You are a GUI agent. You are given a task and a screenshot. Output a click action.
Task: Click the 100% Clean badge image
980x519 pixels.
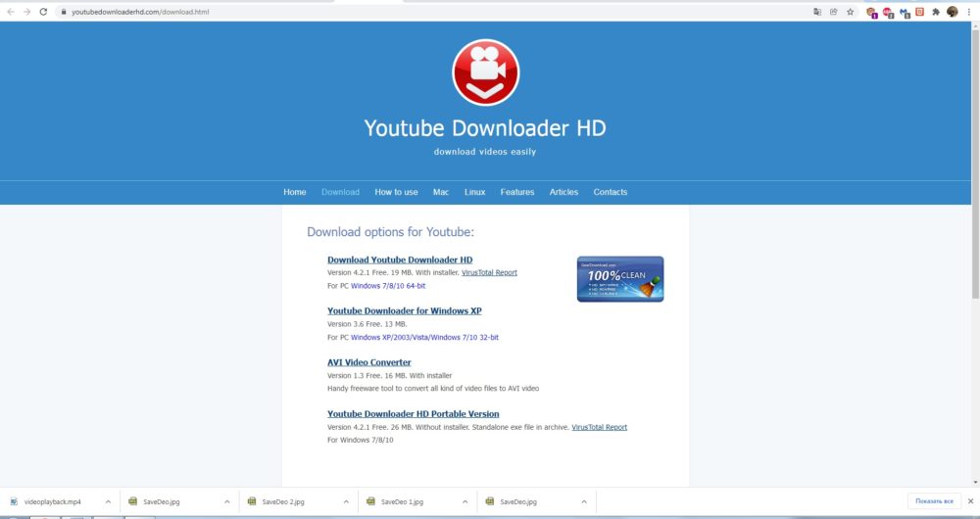coord(619,279)
